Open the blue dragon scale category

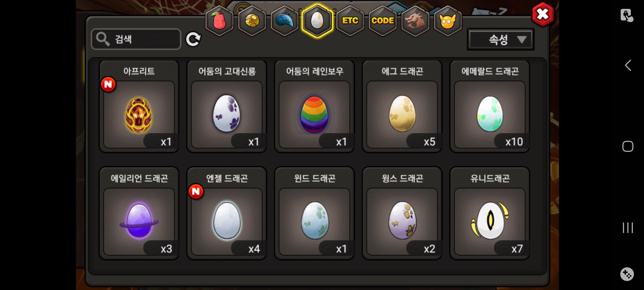tap(284, 21)
